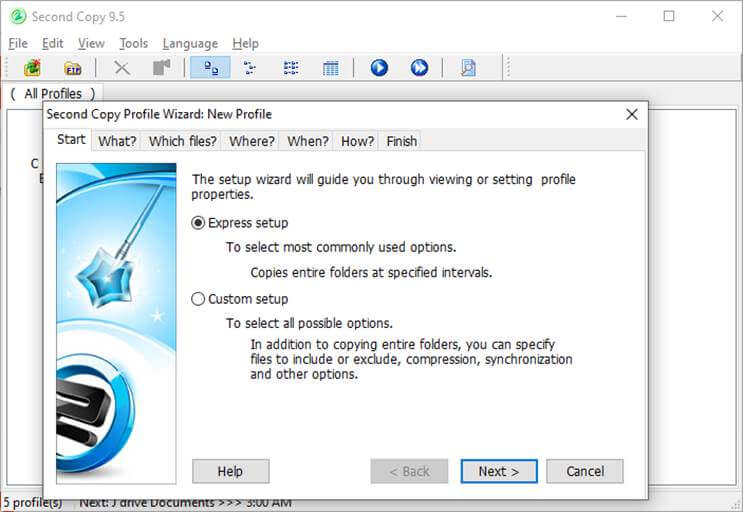Select the details grid view icon
Image resolution: width=743 pixels, height=512 pixels.
click(330, 68)
